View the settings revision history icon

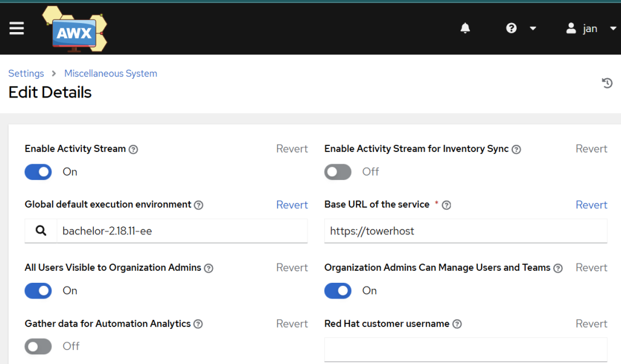[607, 83]
